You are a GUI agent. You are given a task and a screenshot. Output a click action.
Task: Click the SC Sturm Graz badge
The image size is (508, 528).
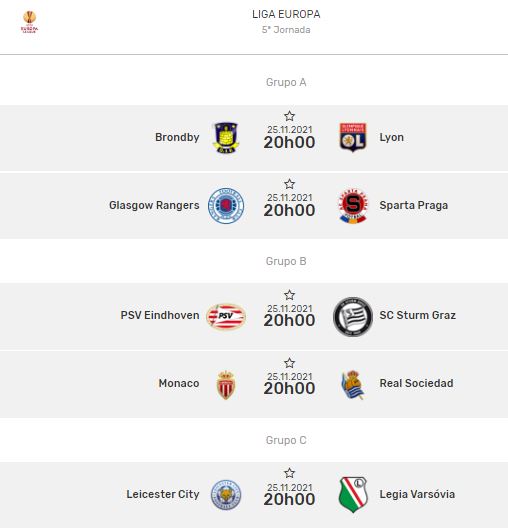pyautogui.click(x=353, y=316)
